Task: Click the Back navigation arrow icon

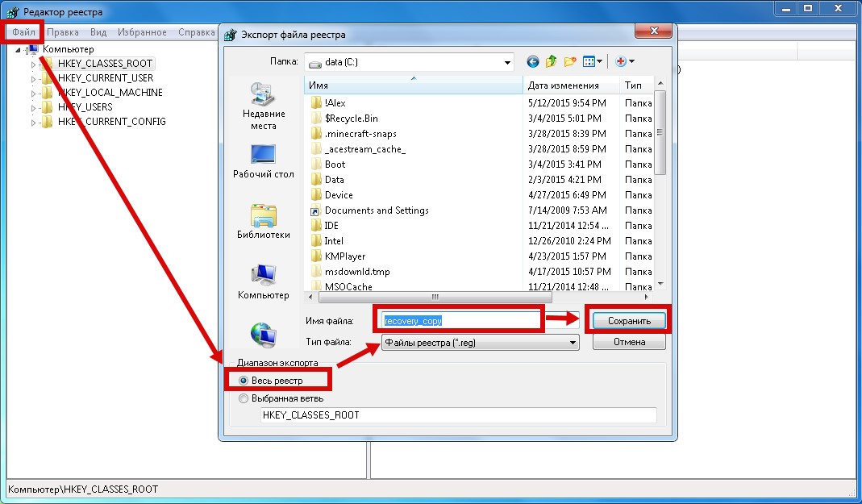Action: point(532,61)
